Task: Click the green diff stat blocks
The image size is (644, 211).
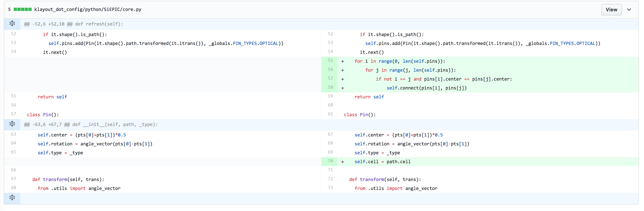Action: point(22,9)
